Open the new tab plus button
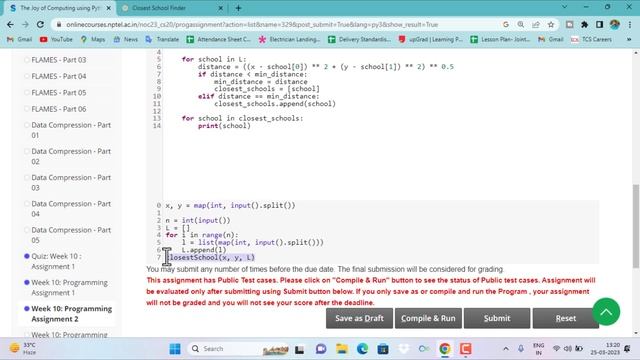Screen dimensions: 640x360 [238, 8]
